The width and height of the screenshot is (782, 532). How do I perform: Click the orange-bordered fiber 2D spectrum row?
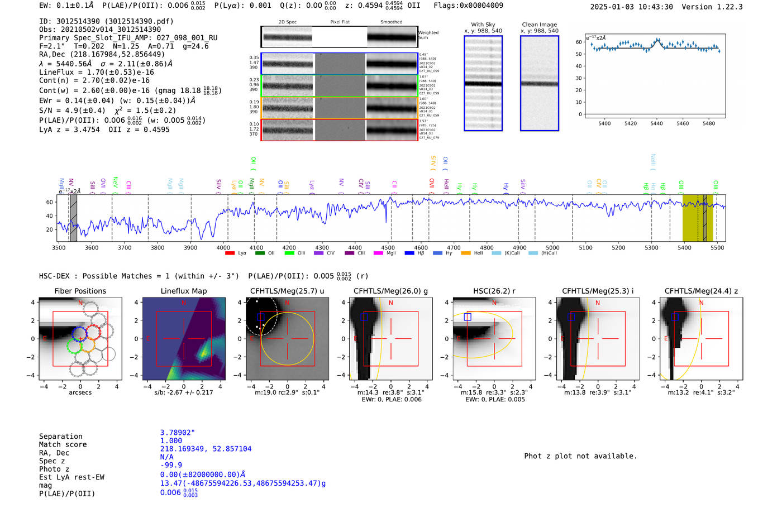click(x=339, y=107)
